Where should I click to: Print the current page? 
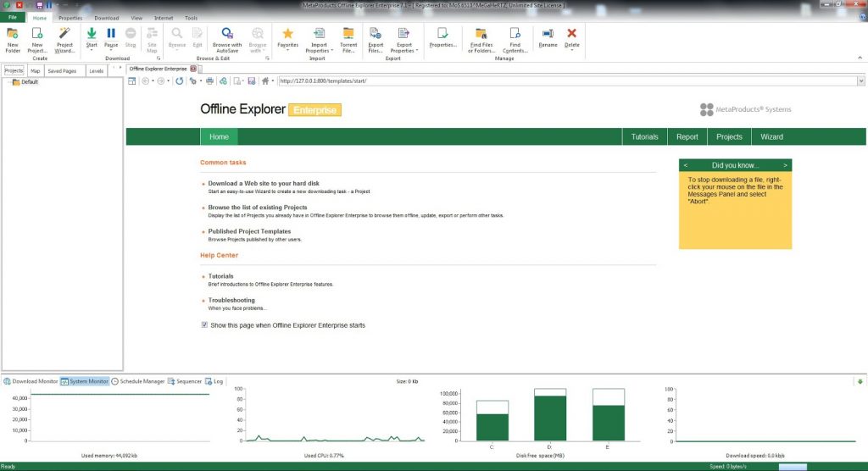(x=209, y=80)
